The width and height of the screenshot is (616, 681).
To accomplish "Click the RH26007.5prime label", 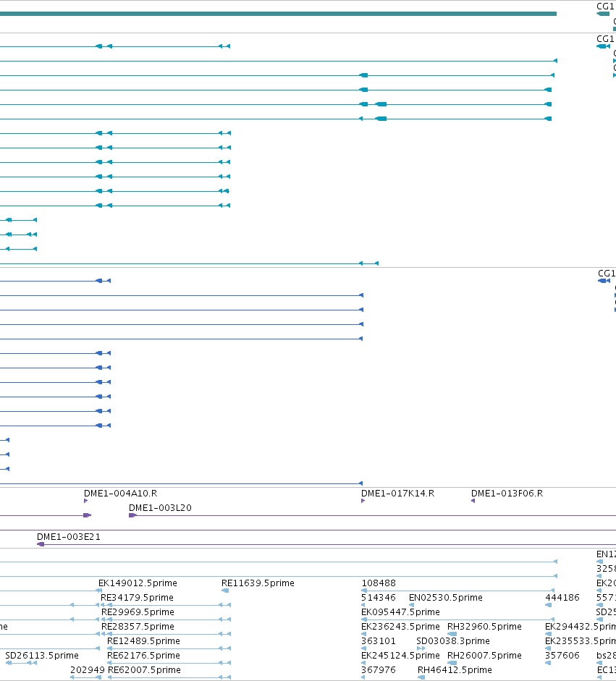I will [484, 656].
